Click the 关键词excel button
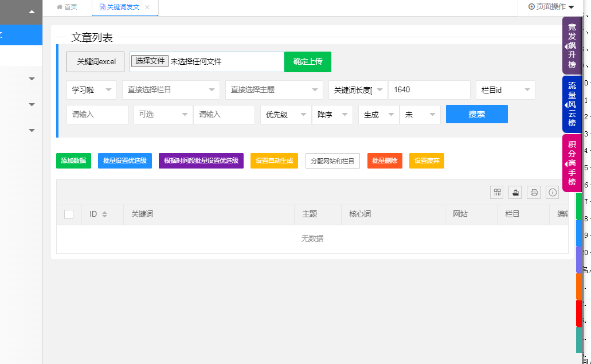Screen dimensions: 591x364 pos(95,62)
